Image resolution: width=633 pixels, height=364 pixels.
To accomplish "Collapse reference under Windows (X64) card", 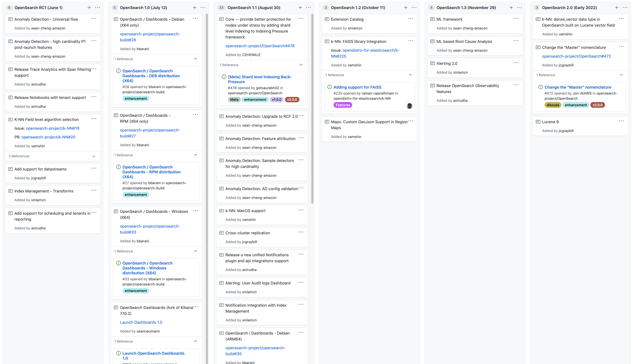I will (195, 251).
